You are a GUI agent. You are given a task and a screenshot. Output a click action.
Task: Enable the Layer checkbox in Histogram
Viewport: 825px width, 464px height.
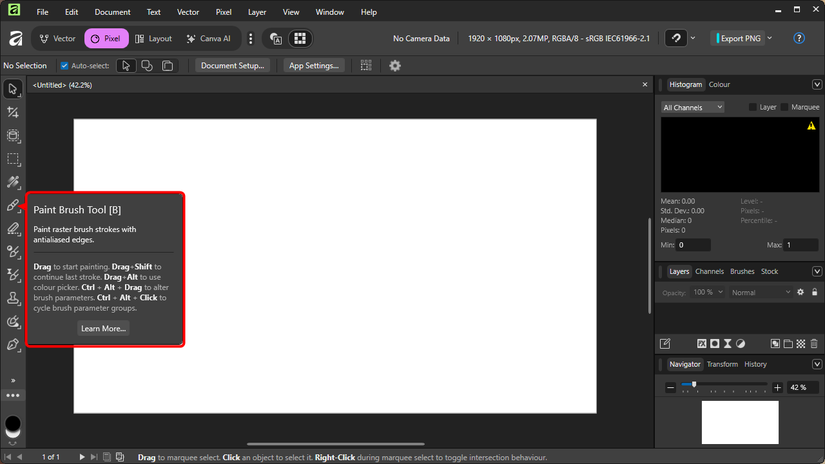point(752,107)
